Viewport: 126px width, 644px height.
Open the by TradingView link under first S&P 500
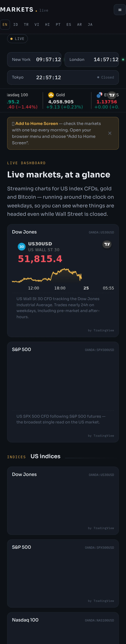(x=101, y=436)
